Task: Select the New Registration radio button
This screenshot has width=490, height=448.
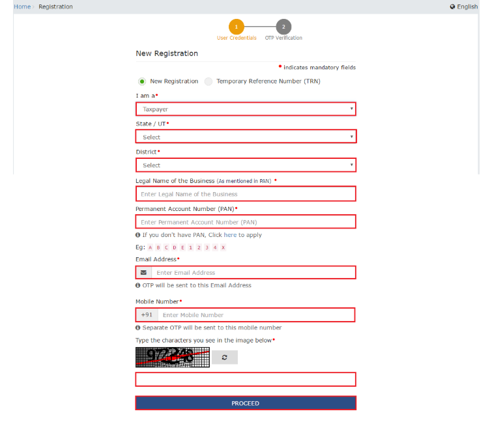Action: (142, 81)
